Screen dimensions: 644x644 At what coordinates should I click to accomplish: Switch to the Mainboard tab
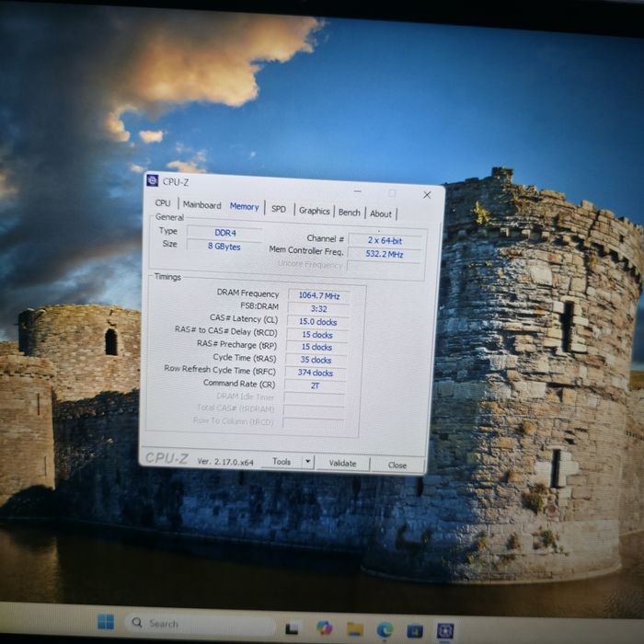point(201,205)
